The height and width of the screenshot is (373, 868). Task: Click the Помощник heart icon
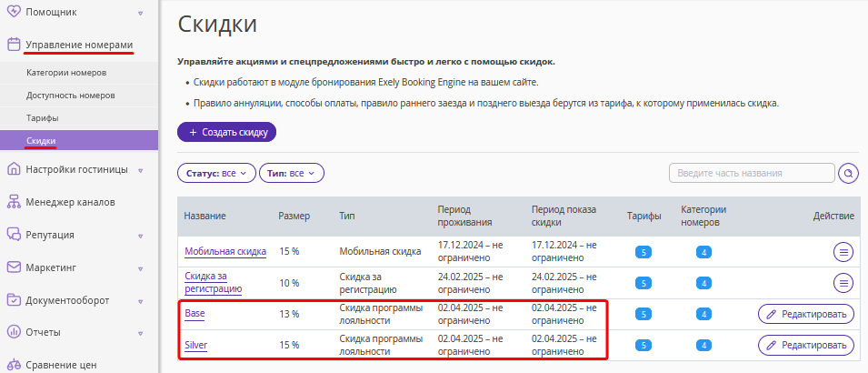coord(14,12)
